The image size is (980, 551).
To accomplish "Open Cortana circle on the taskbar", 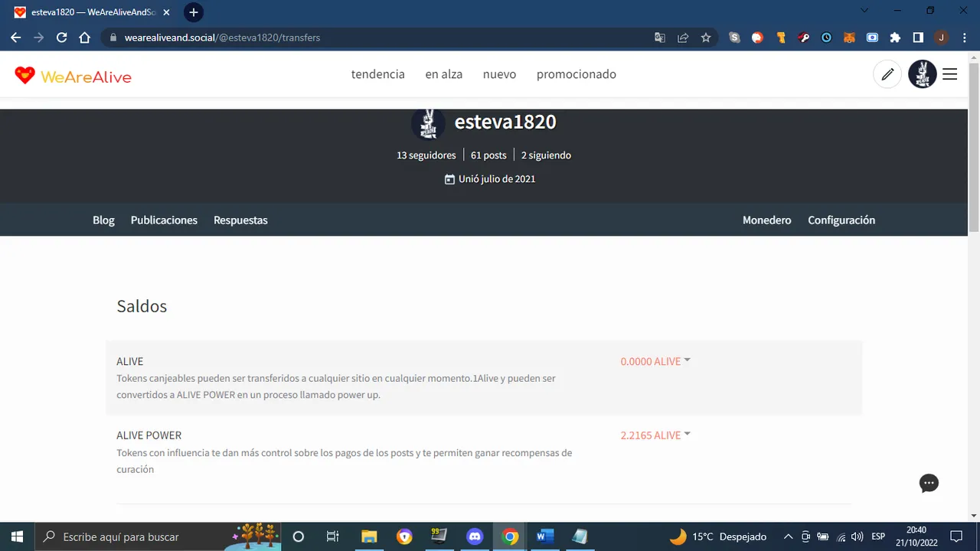I will tap(299, 536).
